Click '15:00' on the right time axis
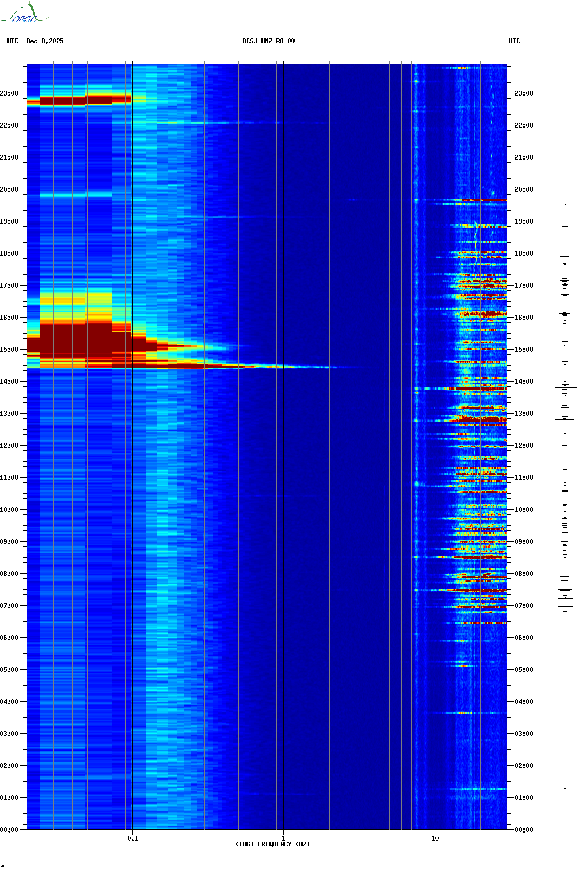The height and width of the screenshot is (872, 588). [524, 350]
